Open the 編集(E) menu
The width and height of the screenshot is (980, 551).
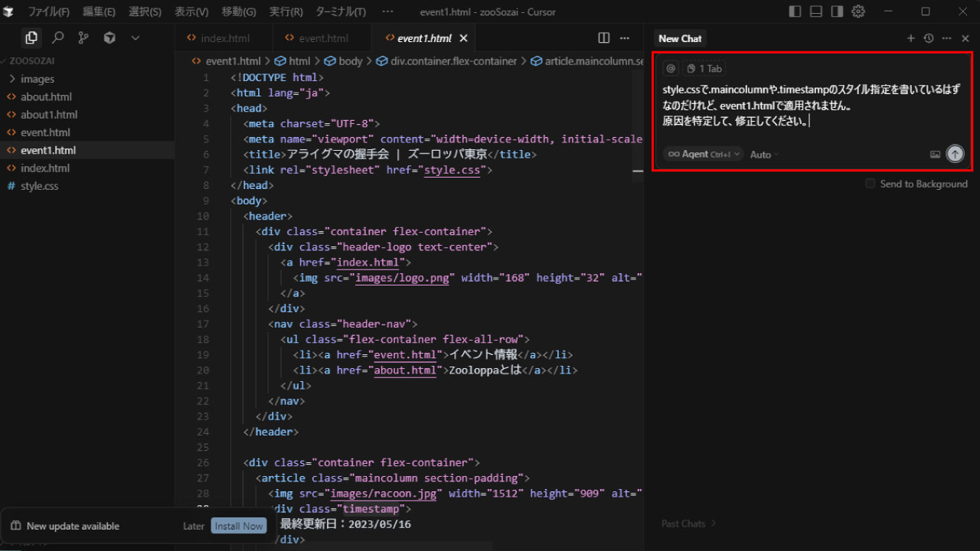[99, 11]
